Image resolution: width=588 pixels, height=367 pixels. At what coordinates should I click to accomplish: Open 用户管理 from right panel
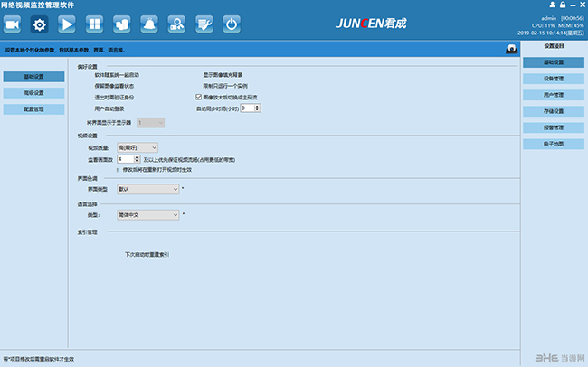point(553,95)
